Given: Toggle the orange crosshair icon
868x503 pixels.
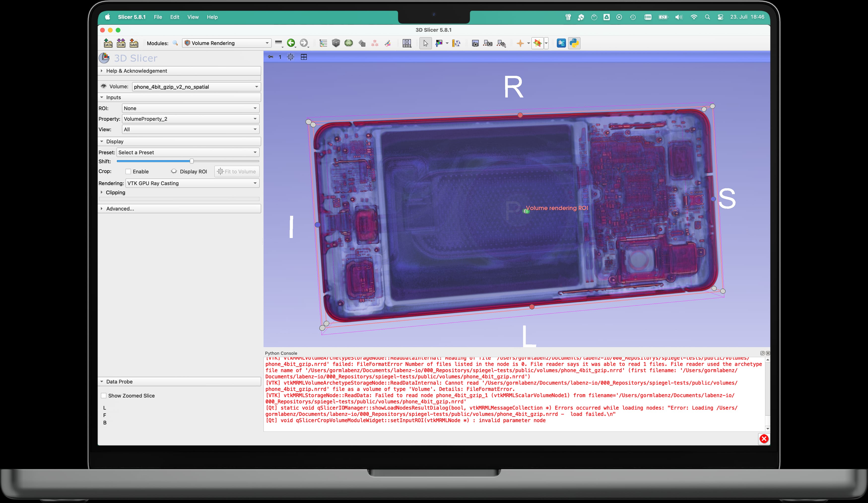Looking at the screenshot, I should pyautogui.click(x=520, y=43).
